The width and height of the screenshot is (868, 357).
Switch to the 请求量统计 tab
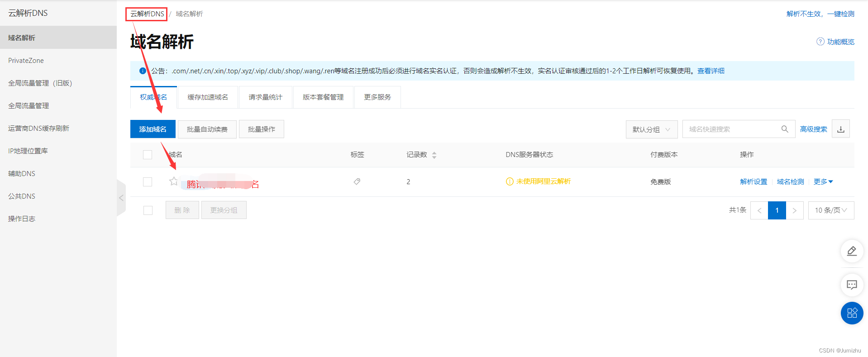point(265,97)
